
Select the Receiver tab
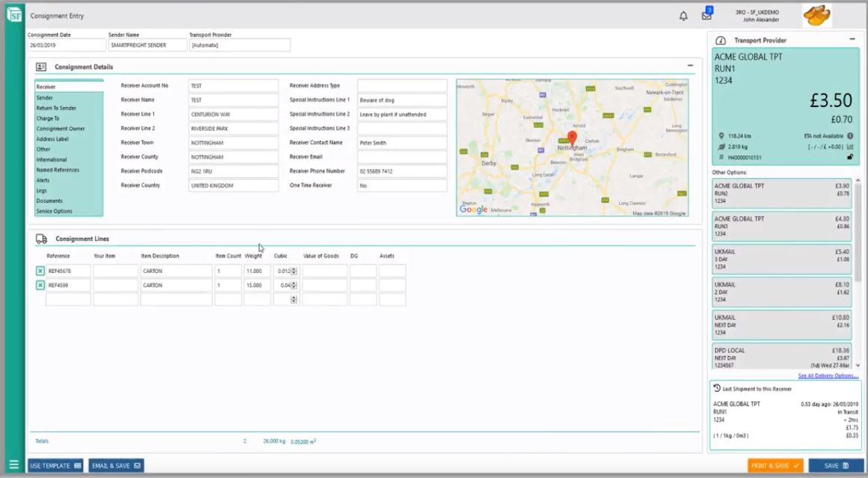[x=69, y=87]
